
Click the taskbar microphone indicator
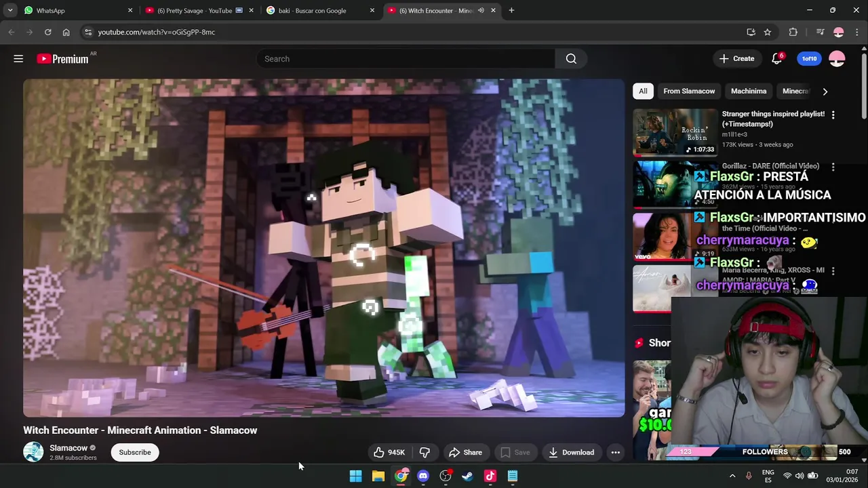[x=749, y=476]
